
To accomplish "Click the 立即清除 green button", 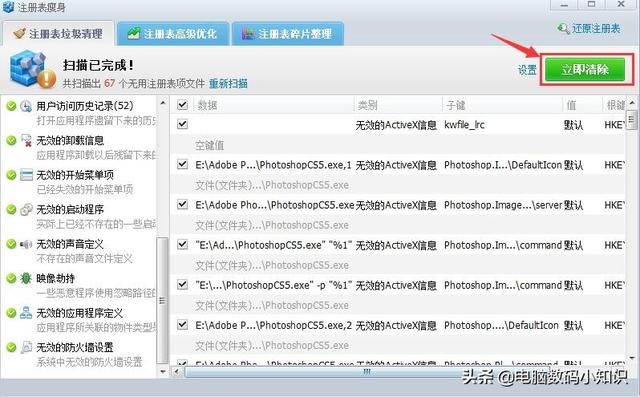I will [585, 69].
